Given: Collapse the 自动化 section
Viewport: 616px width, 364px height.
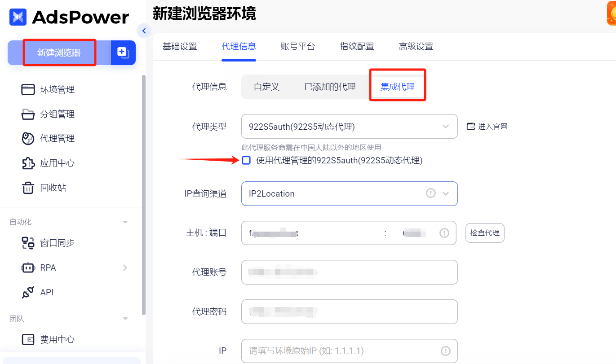Looking at the screenshot, I should (125, 221).
